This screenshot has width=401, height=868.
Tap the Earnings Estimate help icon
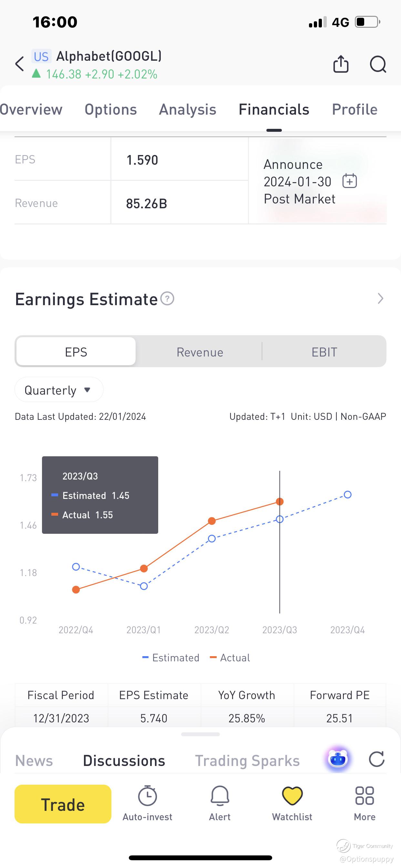[x=167, y=299]
